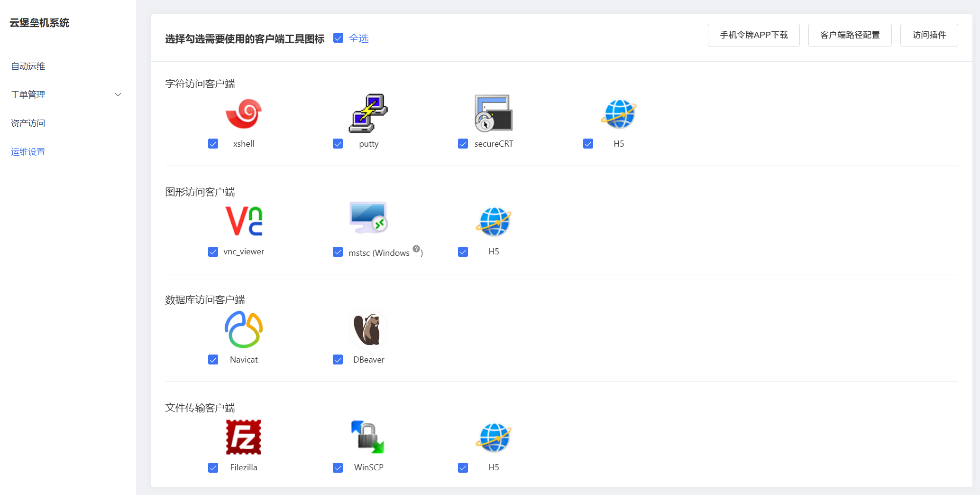Uncheck the putty checkbox
Image resolution: width=980 pixels, height=495 pixels.
pyautogui.click(x=338, y=144)
